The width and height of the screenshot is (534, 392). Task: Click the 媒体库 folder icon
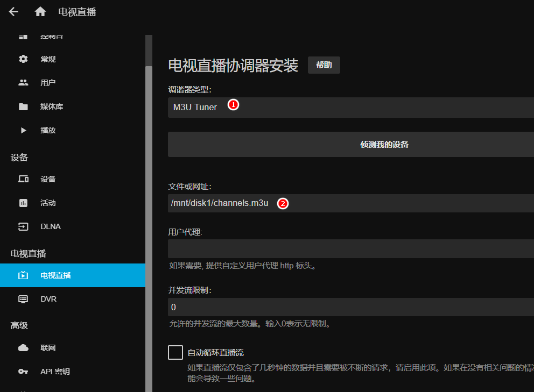coord(23,106)
